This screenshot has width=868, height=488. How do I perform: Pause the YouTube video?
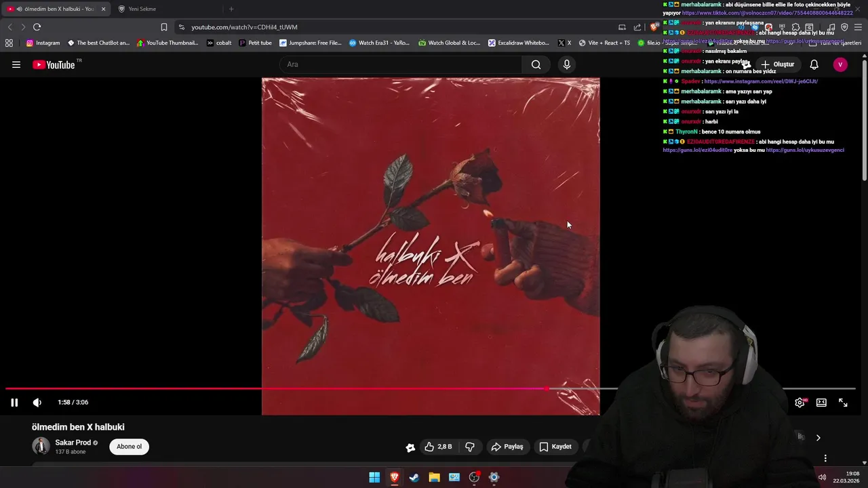point(14,403)
